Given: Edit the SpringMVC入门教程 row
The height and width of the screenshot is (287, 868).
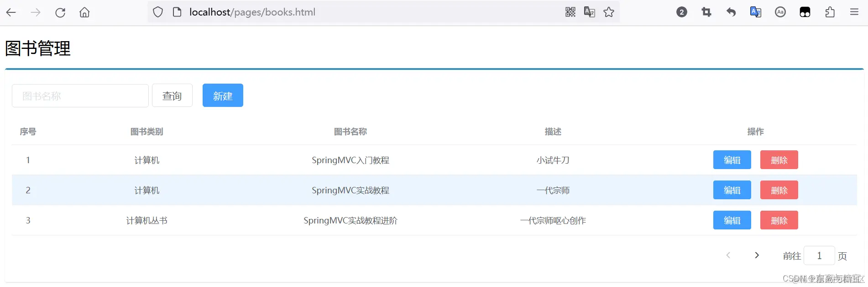Looking at the screenshot, I should coord(732,160).
